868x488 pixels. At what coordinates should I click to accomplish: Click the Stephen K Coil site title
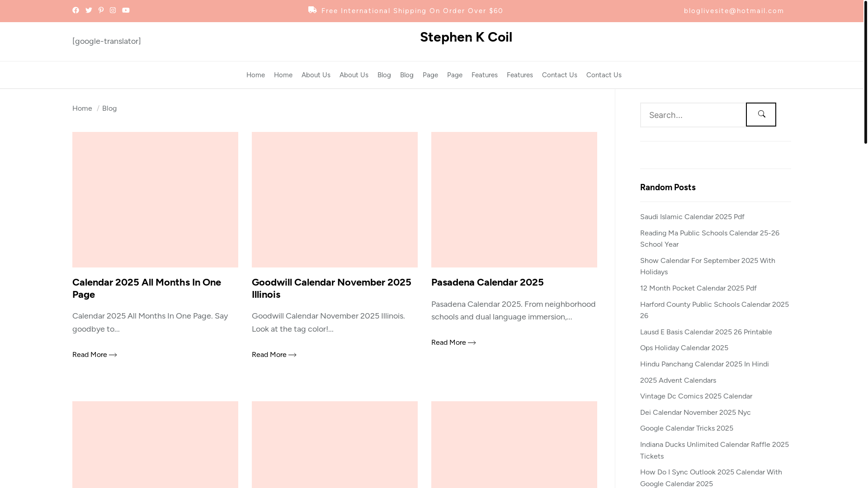point(466,37)
